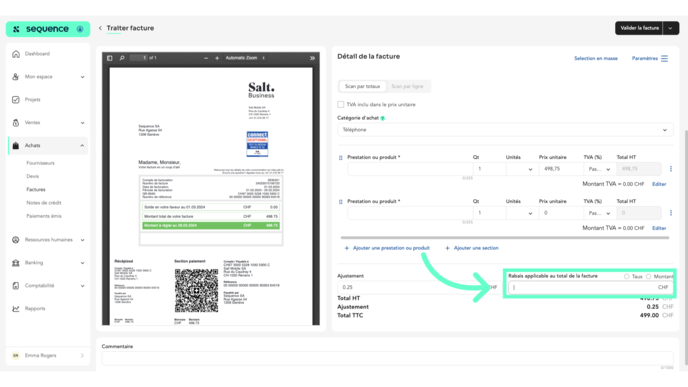Open Notes de crédit submenu item
The image size is (688, 387).
click(44, 203)
